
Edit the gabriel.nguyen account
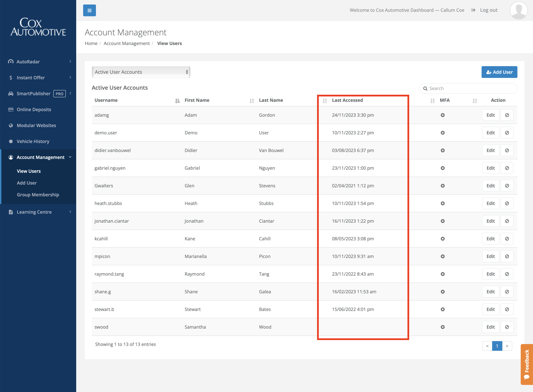[491, 168]
